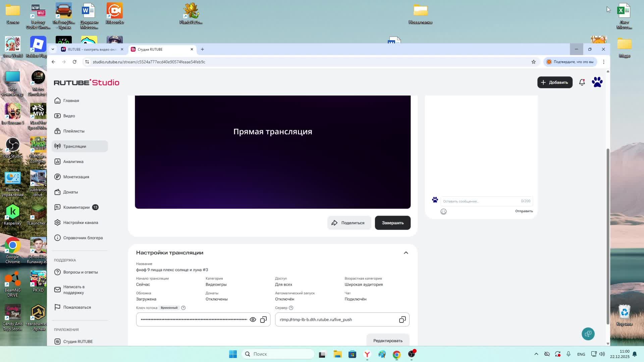644x362 pixels.
Task: Open Аналитика in the sidebar
Action: click(x=73, y=162)
